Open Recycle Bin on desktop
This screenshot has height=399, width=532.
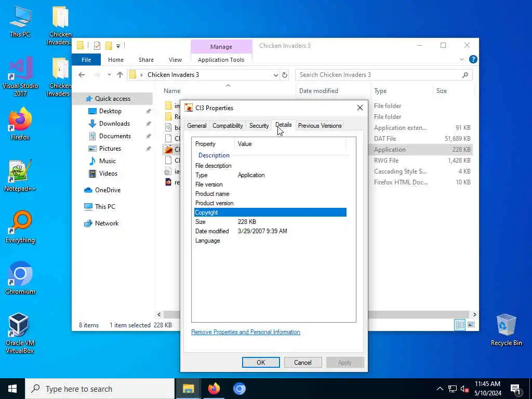coord(506,330)
